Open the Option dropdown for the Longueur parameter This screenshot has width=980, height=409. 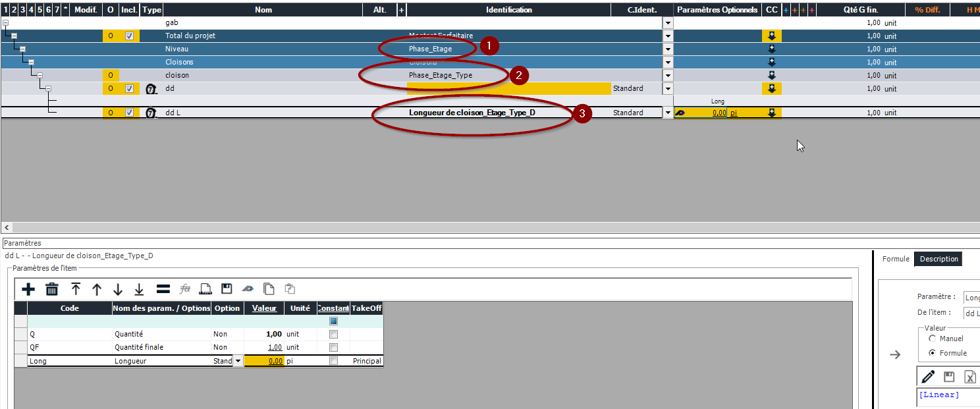coord(237,361)
